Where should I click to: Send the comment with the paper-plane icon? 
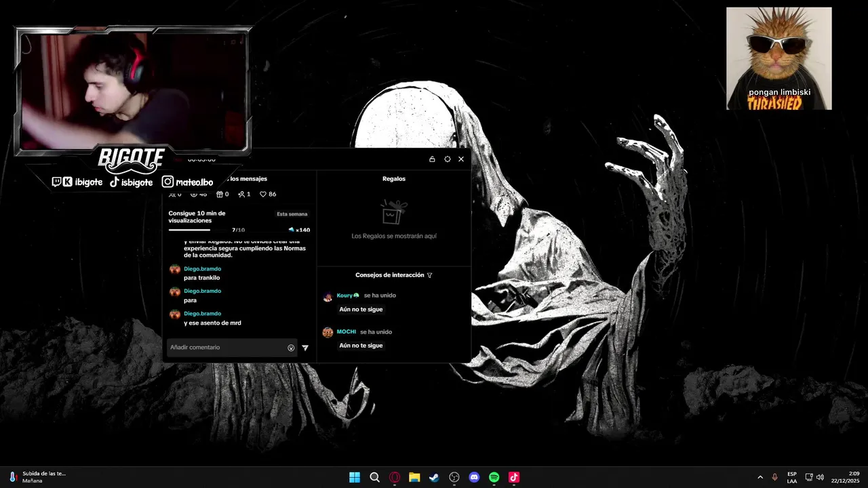[305, 348]
